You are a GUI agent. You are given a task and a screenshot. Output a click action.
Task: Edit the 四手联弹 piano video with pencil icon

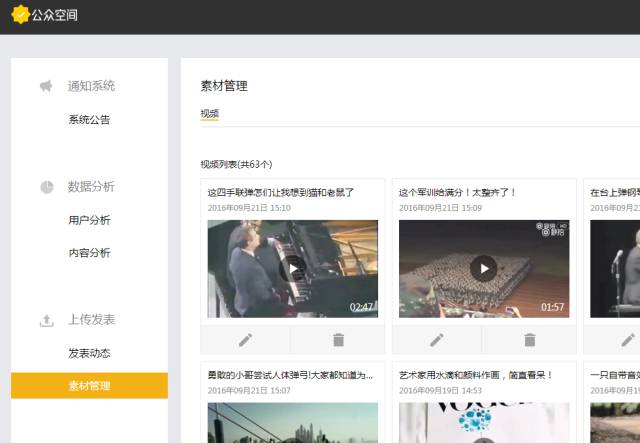245,340
